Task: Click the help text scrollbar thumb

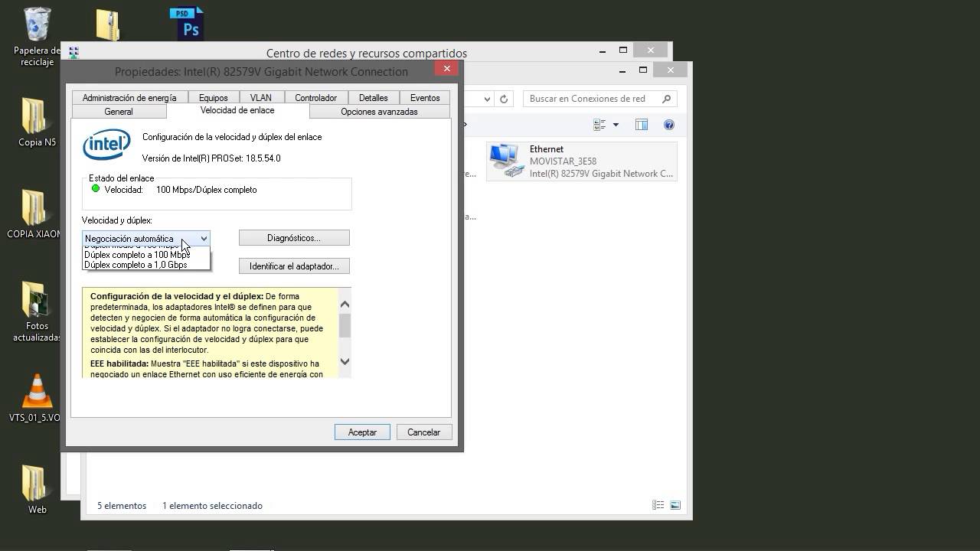Action: [345, 324]
